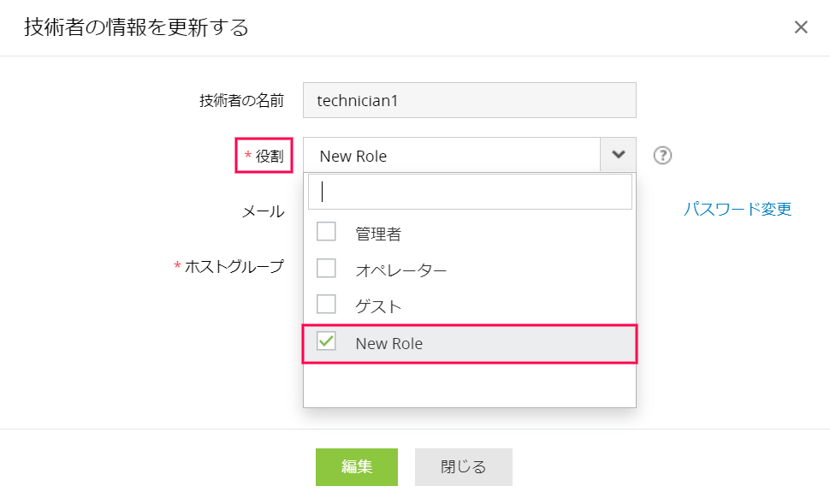This screenshot has width=830, height=504.
Task: Collapse the role dropdown arrow
Action: [x=619, y=155]
